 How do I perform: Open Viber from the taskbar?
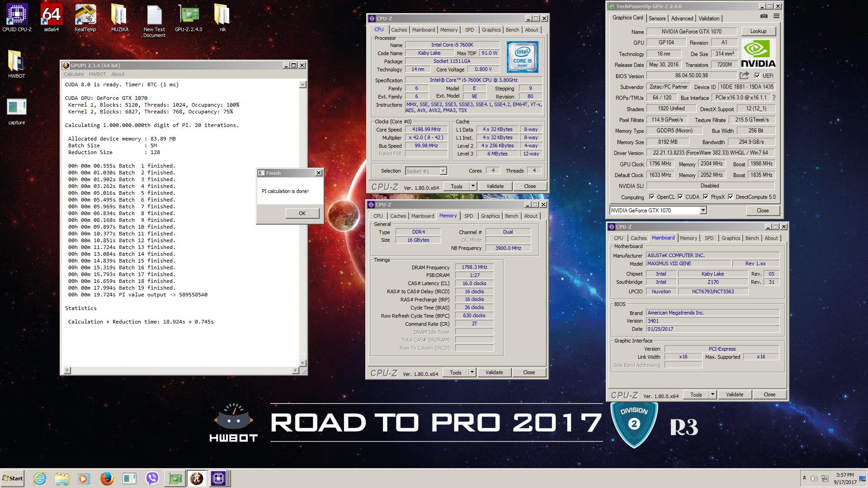[152, 479]
